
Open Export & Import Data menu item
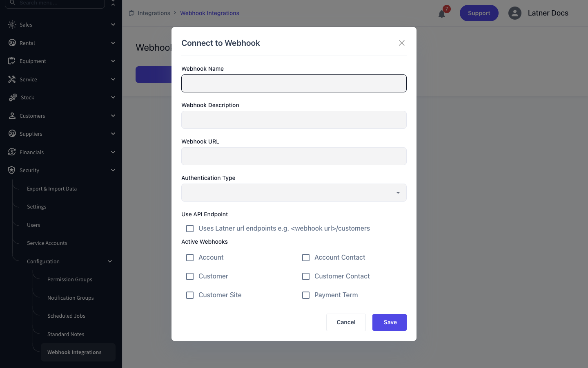pyautogui.click(x=52, y=189)
